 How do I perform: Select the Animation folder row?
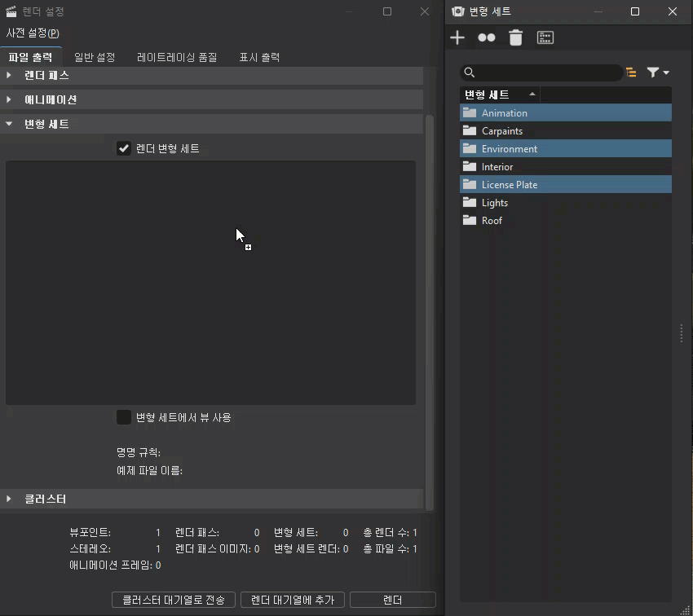click(565, 113)
